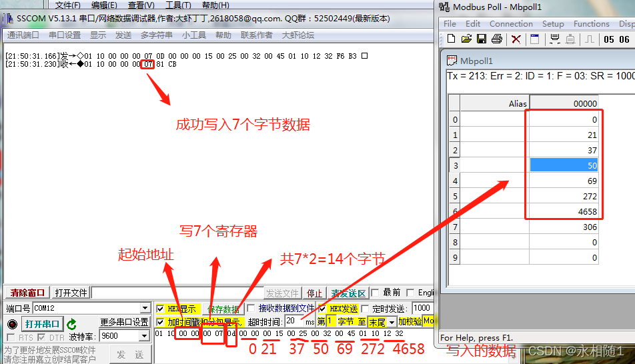Expand the 9600 baud rate dropdown
This screenshot has height=364, width=635.
tap(144, 336)
